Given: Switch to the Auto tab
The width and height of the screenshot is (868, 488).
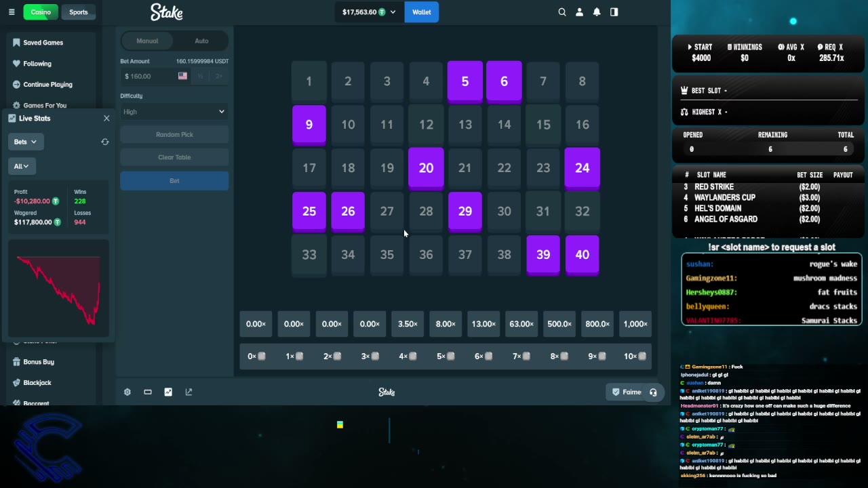Looking at the screenshot, I should click(201, 41).
